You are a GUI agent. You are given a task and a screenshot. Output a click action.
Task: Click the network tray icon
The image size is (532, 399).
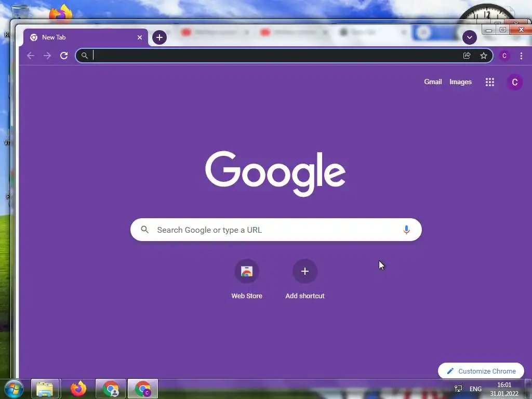(x=458, y=389)
